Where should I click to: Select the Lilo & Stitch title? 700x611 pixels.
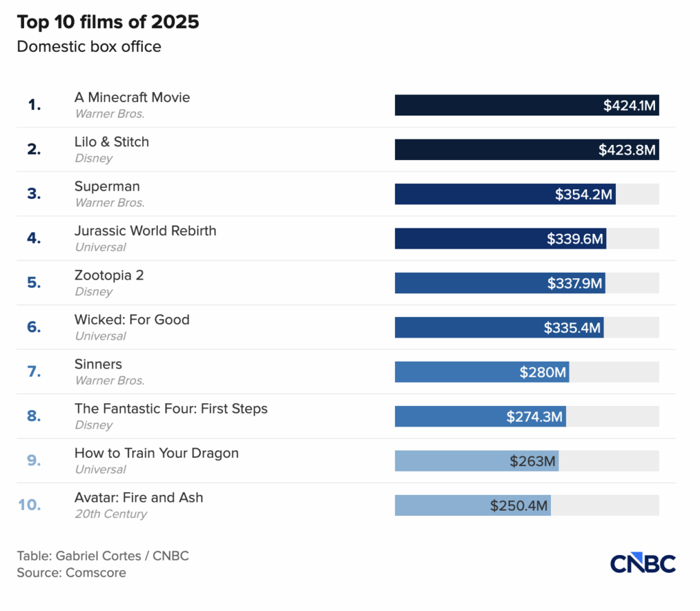click(111, 142)
